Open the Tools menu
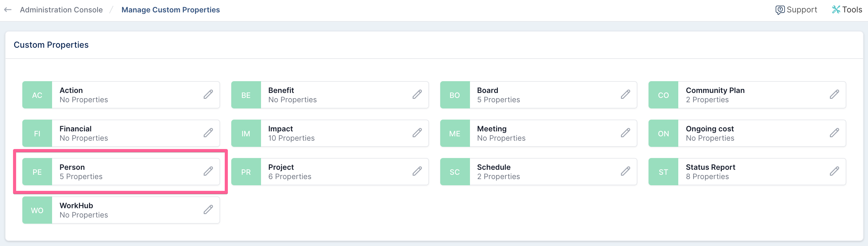 847,10
